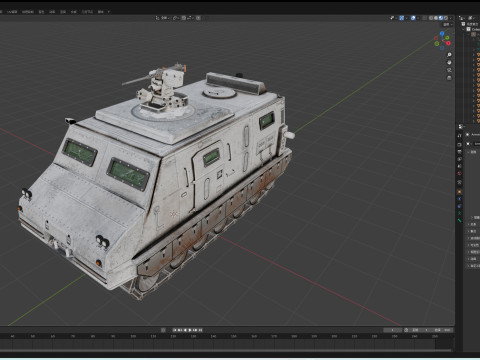Switch to Solid viewport shading
Screen dimensions: 480x360
pyautogui.click(x=436, y=18)
